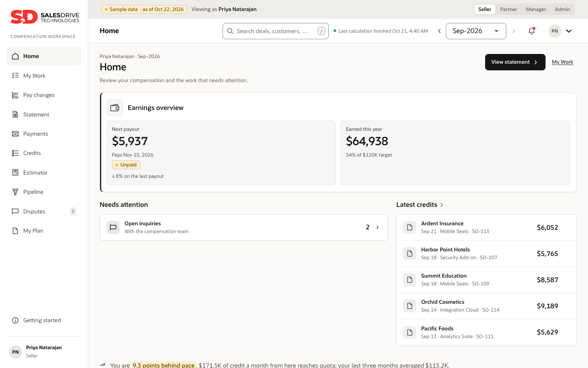Screen dimensions: 588x368
Task: Open My Work in sidebar
Action: point(44,76)
